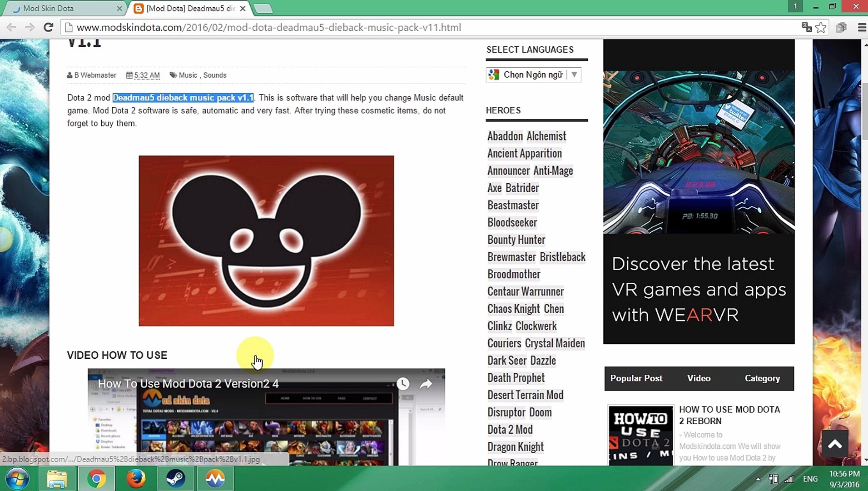868x491 pixels.
Task: Open Firefox from the taskbar
Action: 136,479
